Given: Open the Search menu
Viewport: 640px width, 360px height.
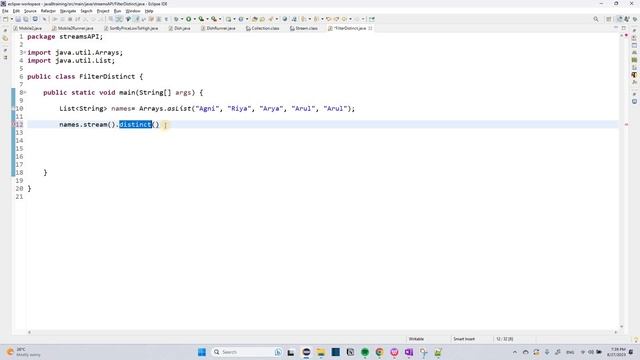Looking at the screenshot, I should click(86, 11).
